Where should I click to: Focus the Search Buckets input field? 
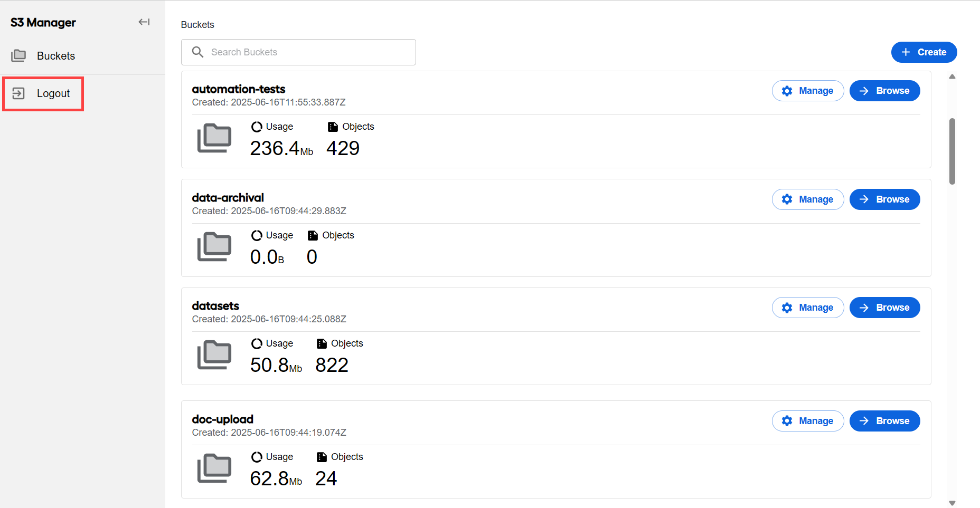[x=298, y=52]
